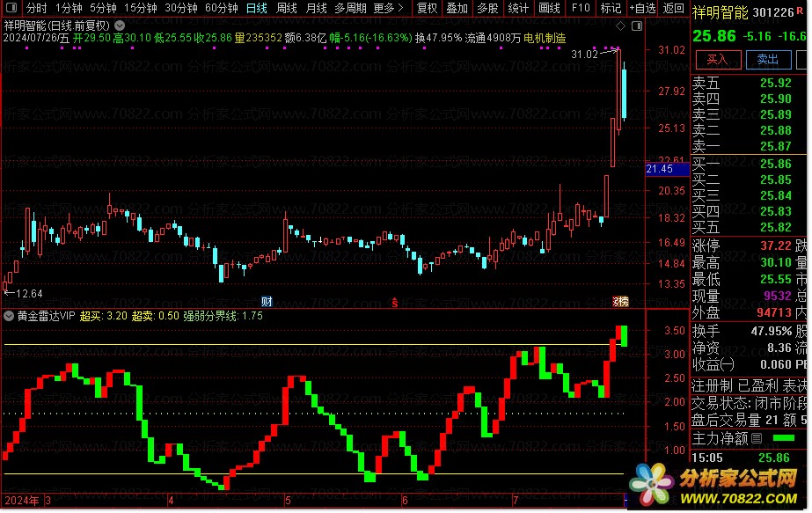812x513 pixels.
Task: Click the 财 financial marker icon
Action: [267, 302]
